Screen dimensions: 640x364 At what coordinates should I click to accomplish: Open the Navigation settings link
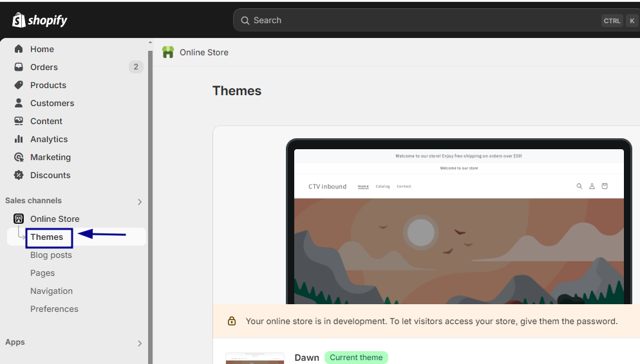click(52, 291)
